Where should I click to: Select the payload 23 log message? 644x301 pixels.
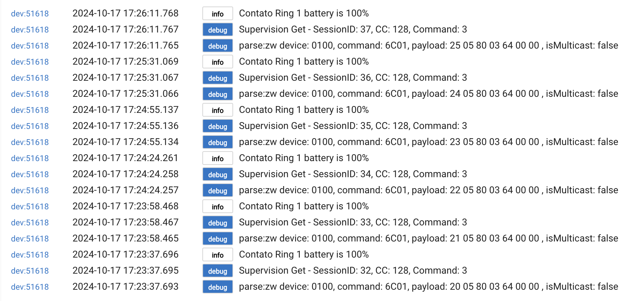(428, 142)
